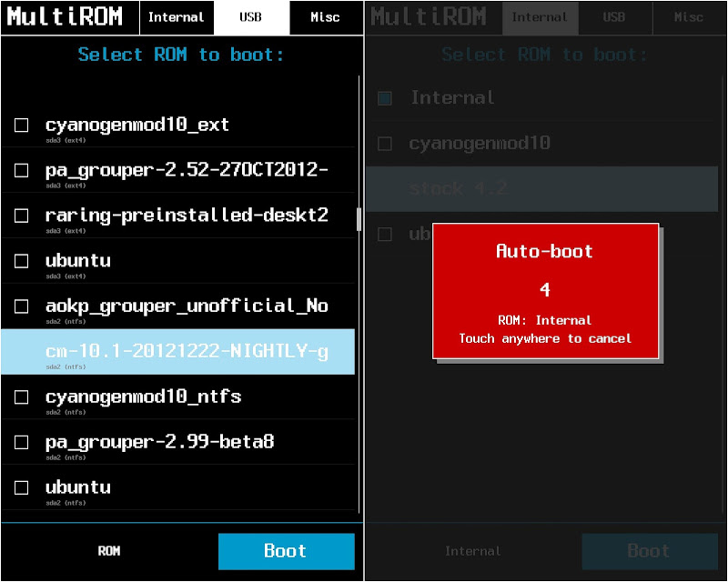Open the dimmed Misc tab on the Auto-boot screen
Screen dimensions: 728x582
[x=689, y=17]
